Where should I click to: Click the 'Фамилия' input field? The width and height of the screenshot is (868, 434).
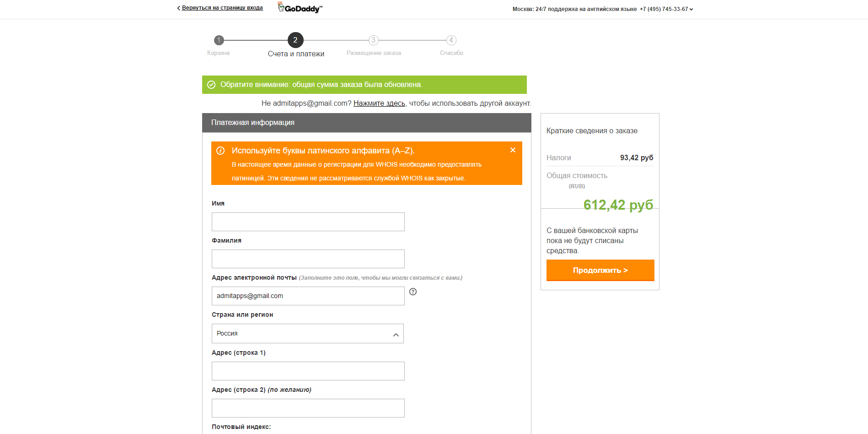[x=307, y=259]
